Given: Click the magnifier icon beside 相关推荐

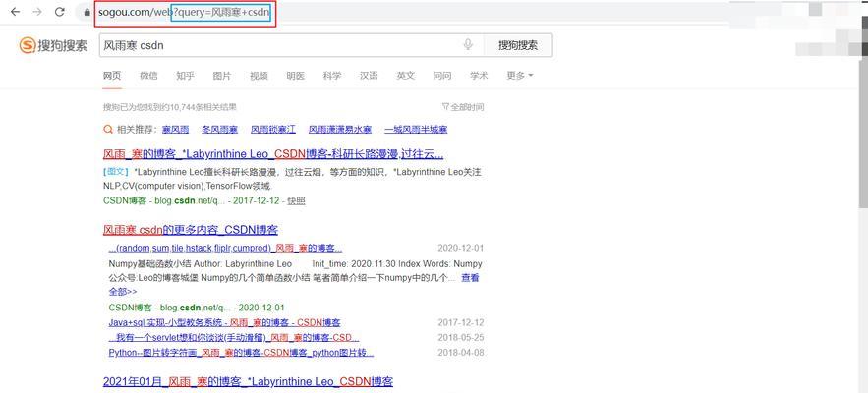Looking at the screenshot, I should coord(108,130).
